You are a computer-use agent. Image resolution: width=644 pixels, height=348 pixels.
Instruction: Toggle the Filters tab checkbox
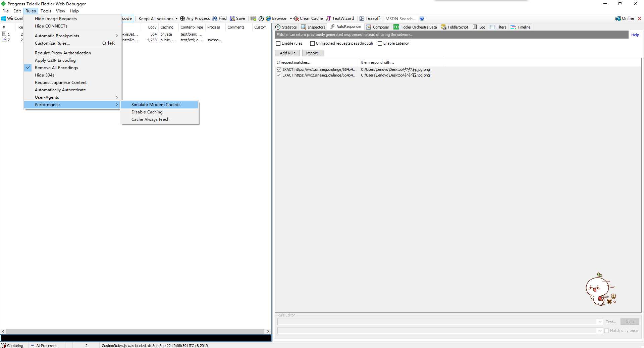[x=492, y=27]
